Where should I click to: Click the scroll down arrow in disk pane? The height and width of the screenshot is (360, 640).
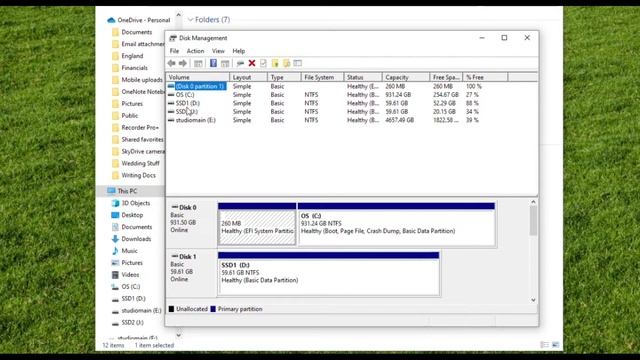[533, 300]
